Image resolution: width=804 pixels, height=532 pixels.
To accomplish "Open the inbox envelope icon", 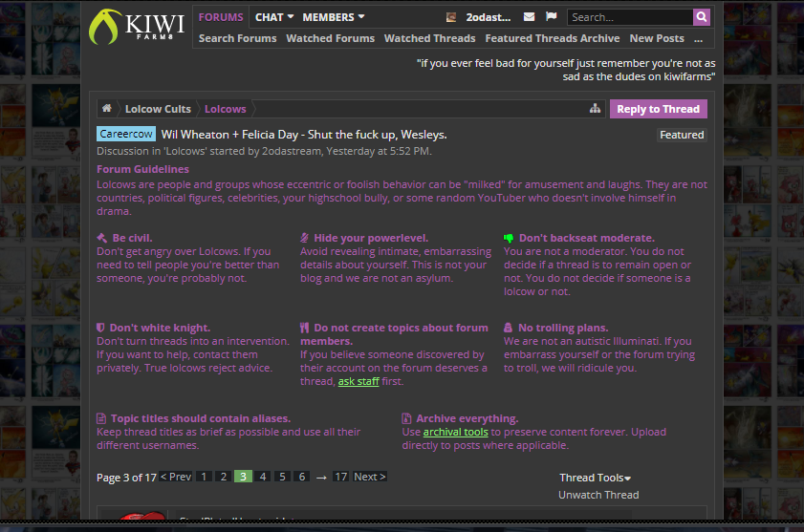I will [530, 17].
